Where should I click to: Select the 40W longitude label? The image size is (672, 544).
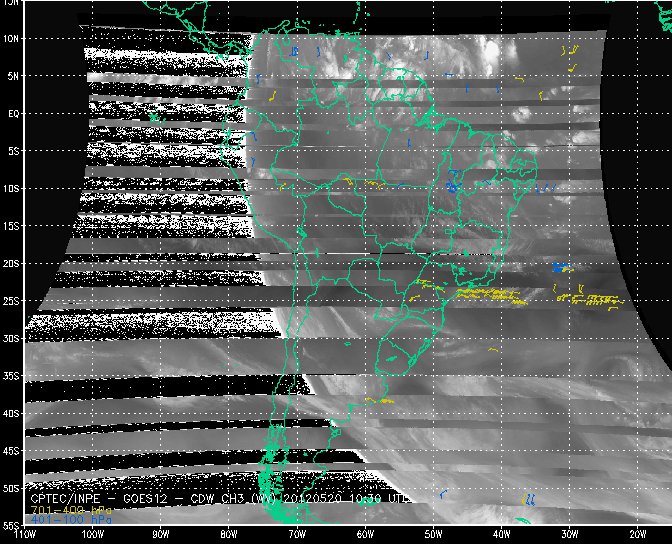(501, 534)
